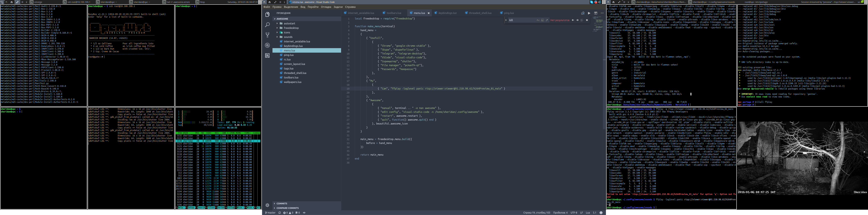
Task: Open the Search view in activity bar
Action: tap(267, 25)
